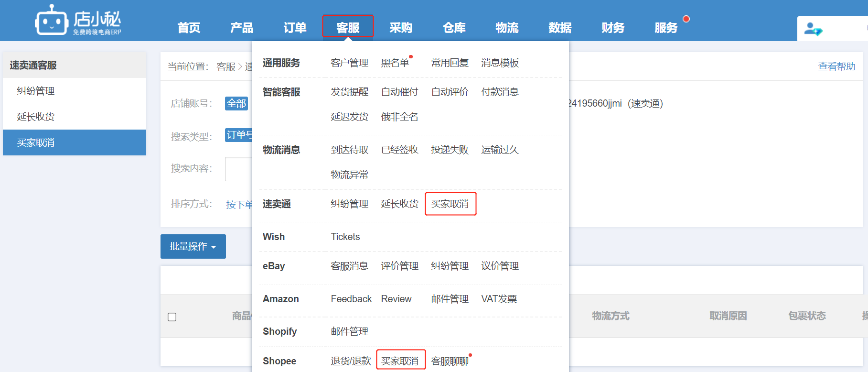Open the 首页 top menu
Screen dimensions: 868x372
[x=189, y=28]
